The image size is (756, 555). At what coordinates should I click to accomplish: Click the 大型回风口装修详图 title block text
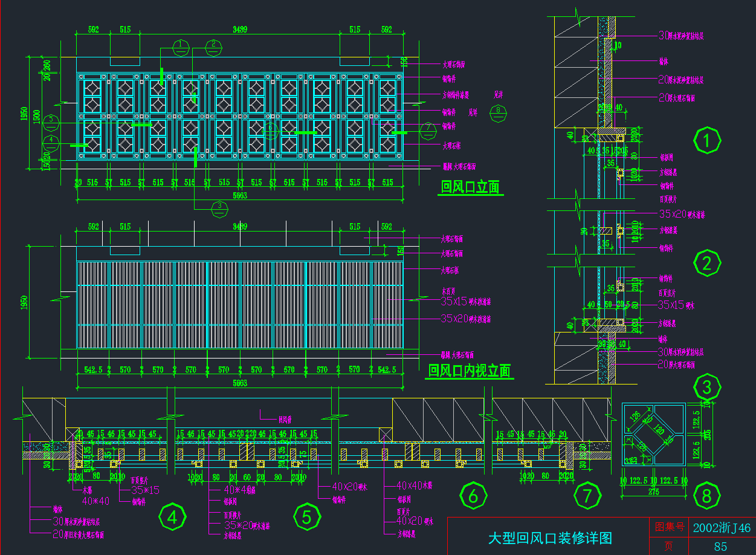pyautogui.click(x=549, y=537)
